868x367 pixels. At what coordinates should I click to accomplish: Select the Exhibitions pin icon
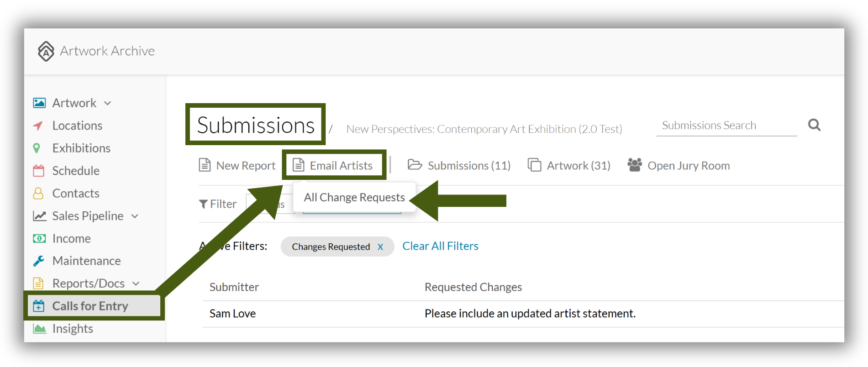click(37, 148)
